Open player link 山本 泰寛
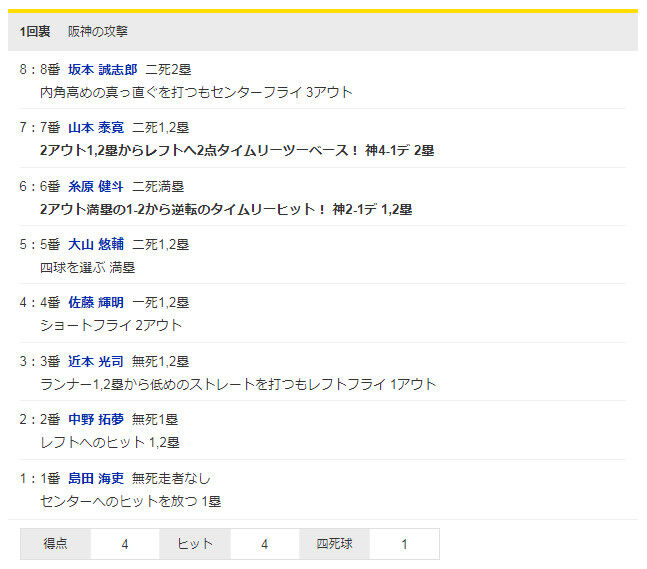This screenshot has width=647, height=569. click(x=96, y=127)
